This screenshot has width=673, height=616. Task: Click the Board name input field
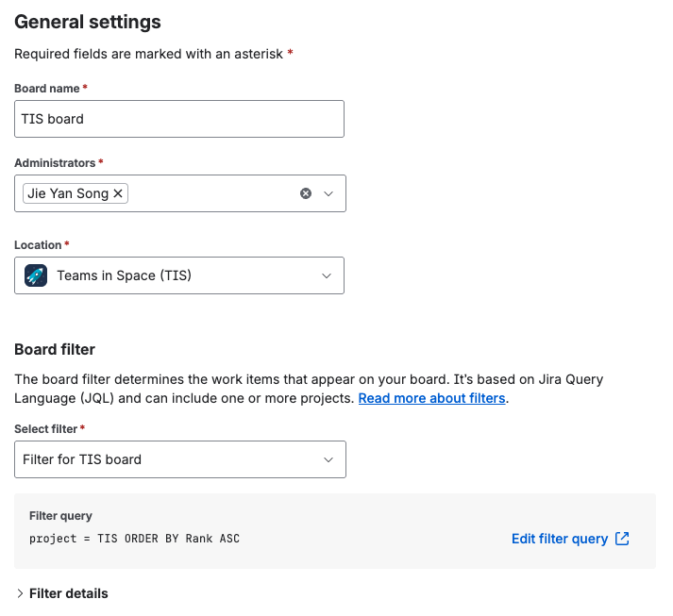pos(179,119)
